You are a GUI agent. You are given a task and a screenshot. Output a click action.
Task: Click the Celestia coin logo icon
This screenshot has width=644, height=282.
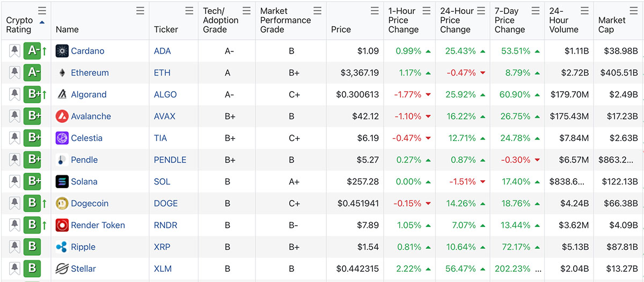(62, 138)
